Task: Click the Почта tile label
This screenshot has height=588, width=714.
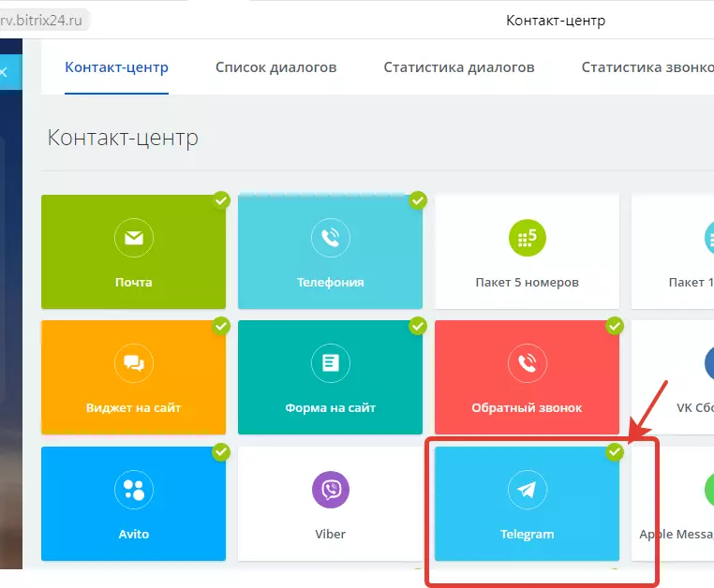Action: click(133, 282)
